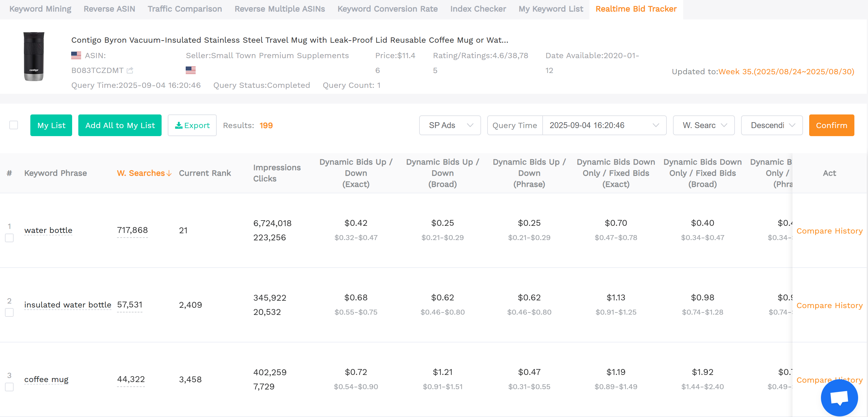This screenshot has height=417, width=868.
Task: Click the Current Rank column header
Action: (205, 173)
